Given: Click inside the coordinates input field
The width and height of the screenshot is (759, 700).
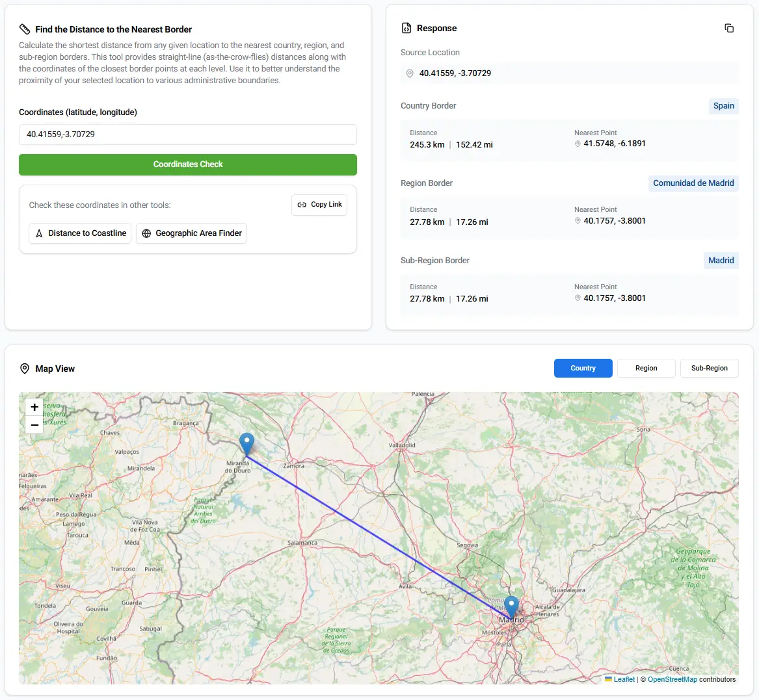Looking at the screenshot, I should click(187, 135).
